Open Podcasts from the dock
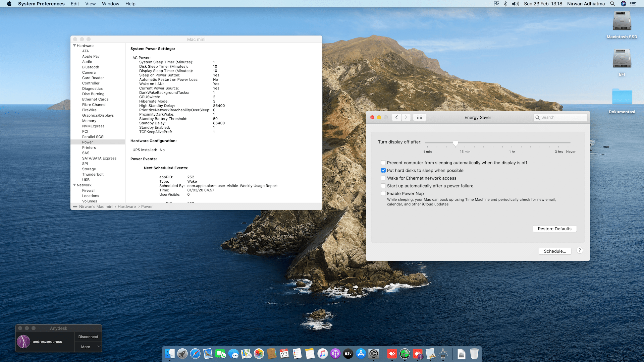The image size is (644, 362). click(x=335, y=354)
